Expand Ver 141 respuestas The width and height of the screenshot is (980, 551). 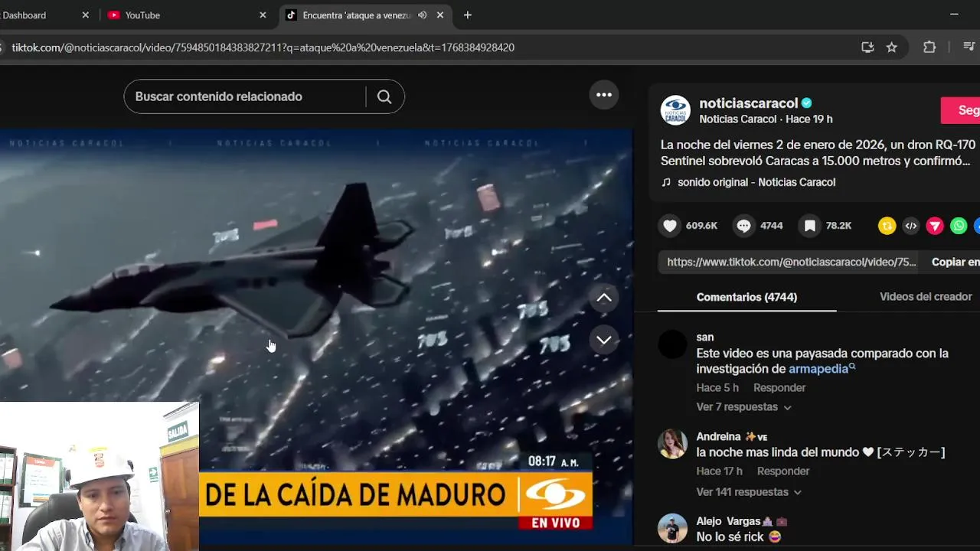(749, 492)
